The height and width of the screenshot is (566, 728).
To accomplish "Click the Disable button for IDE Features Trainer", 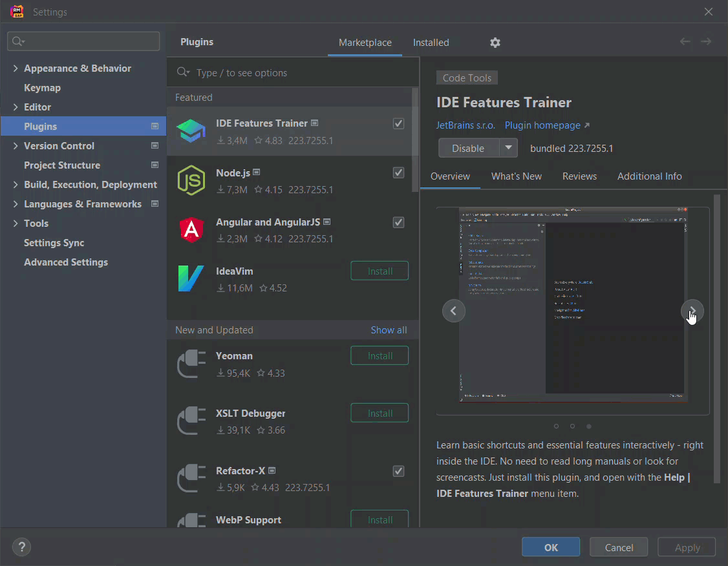I will 469,148.
